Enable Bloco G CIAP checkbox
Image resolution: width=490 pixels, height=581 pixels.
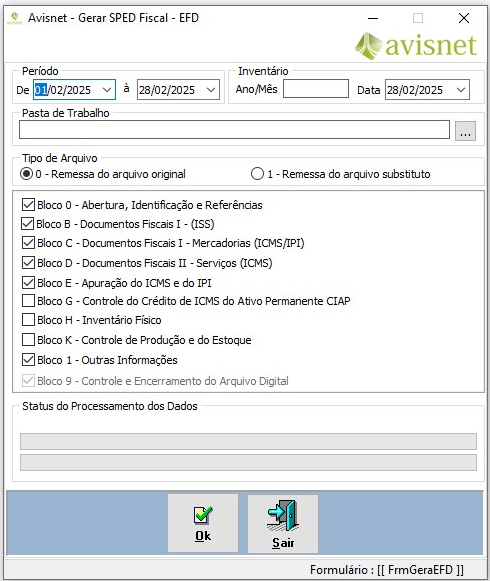[29, 301]
